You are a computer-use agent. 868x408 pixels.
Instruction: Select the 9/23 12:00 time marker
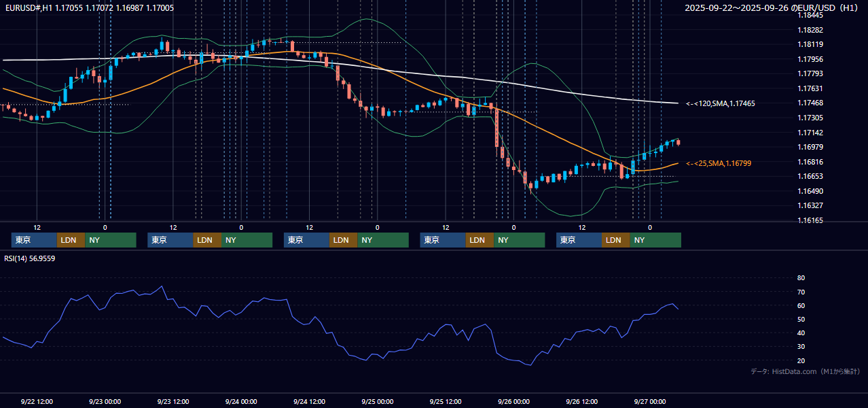[x=173, y=401]
